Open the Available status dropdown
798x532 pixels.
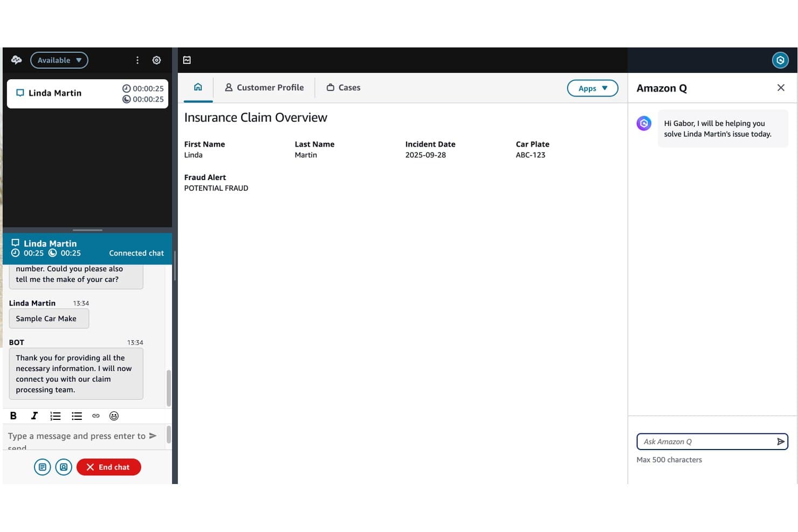[59, 60]
